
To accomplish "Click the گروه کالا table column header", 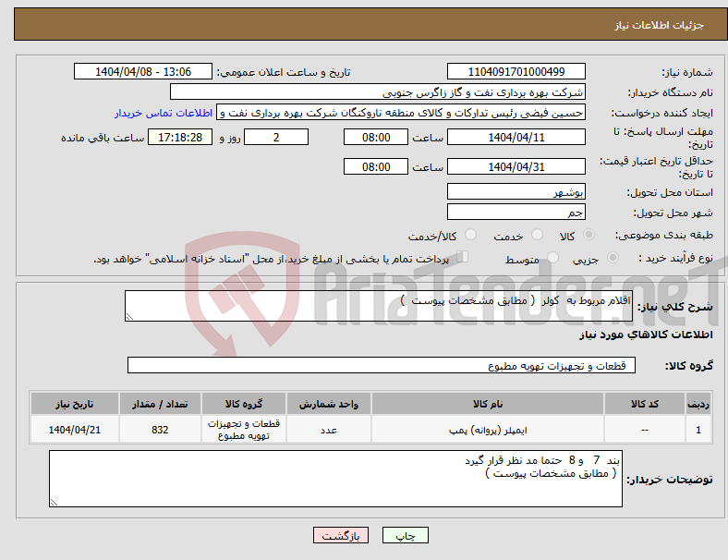I will [244, 404].
